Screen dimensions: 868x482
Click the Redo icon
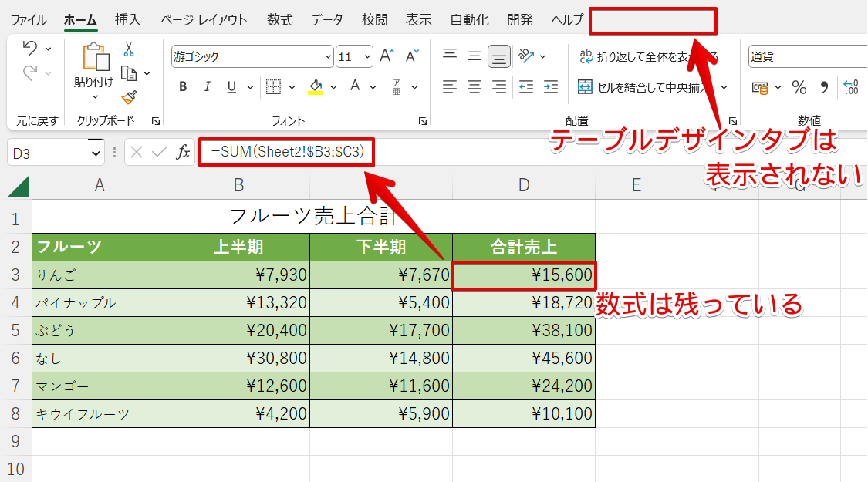point(30,72)
